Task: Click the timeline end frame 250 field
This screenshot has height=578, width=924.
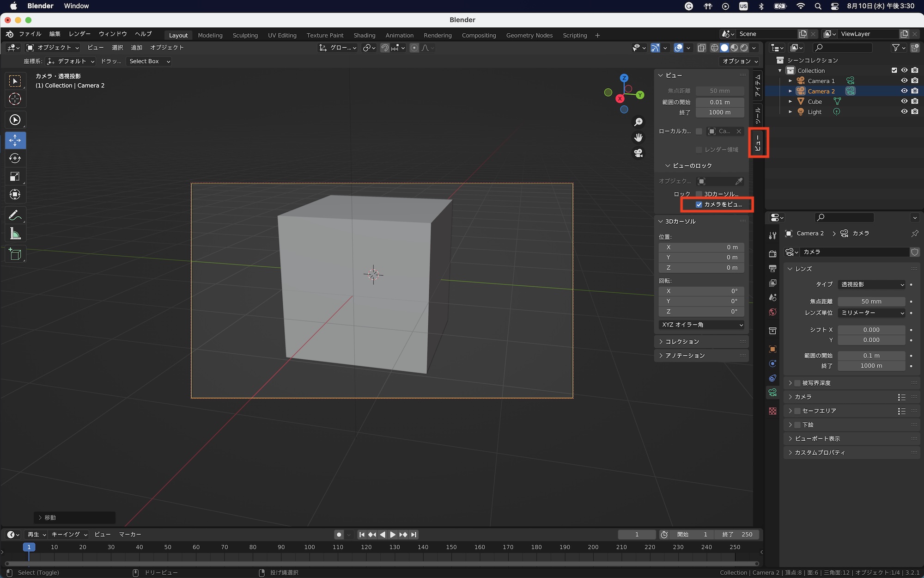Action: (x=738, y=535)
